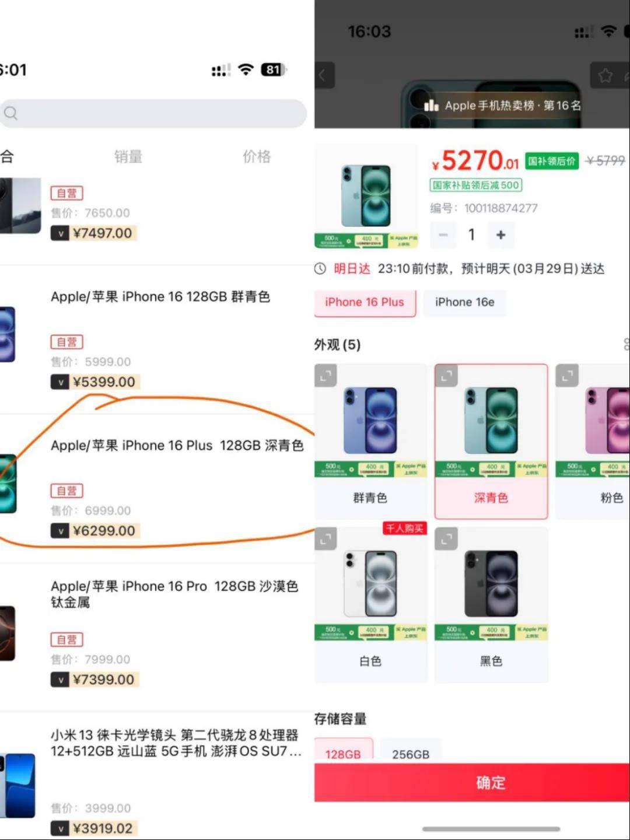The height and width of the screenshot is (840, 630).
Task: Switch to iPhone 16e model
Action: pos(465,303)
